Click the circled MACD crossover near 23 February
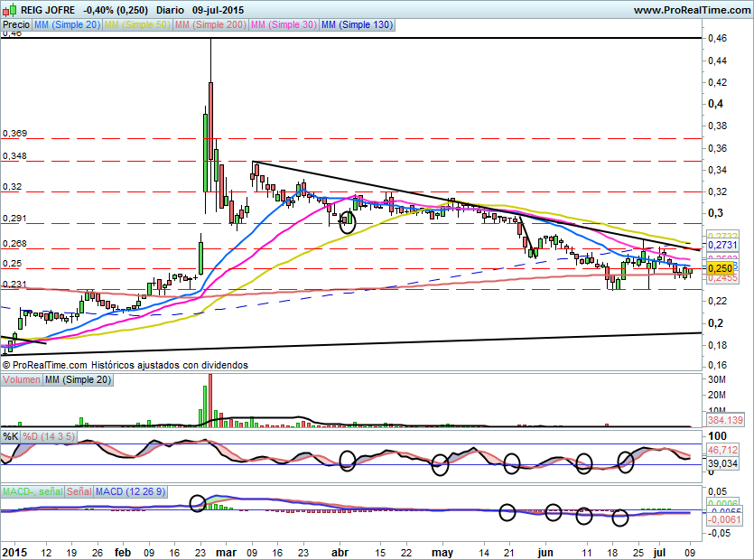Image resolution: width=754 pixels, height=560 pixels. point(198,502)
